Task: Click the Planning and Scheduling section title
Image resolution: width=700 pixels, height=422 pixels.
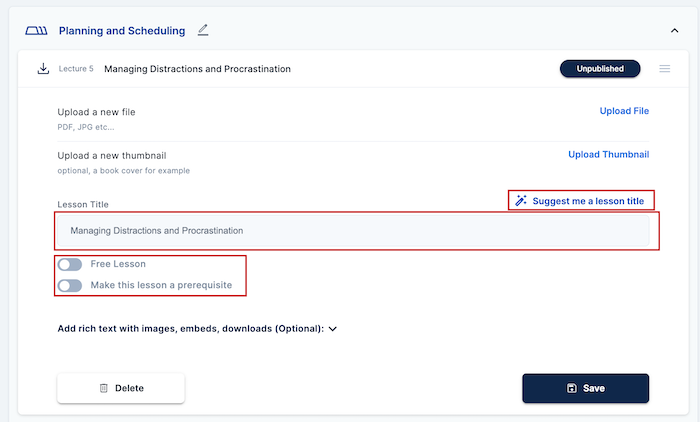Action: tap(122, 31)
